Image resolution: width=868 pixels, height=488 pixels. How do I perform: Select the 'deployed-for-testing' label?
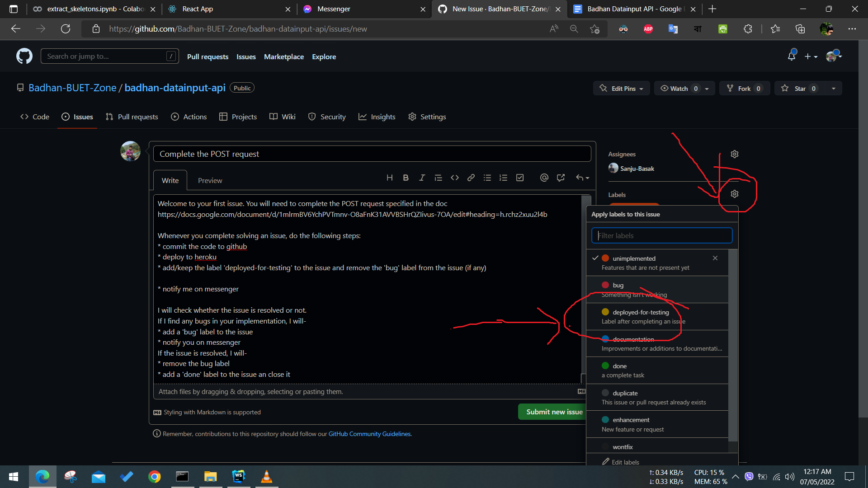click(641, 312)
